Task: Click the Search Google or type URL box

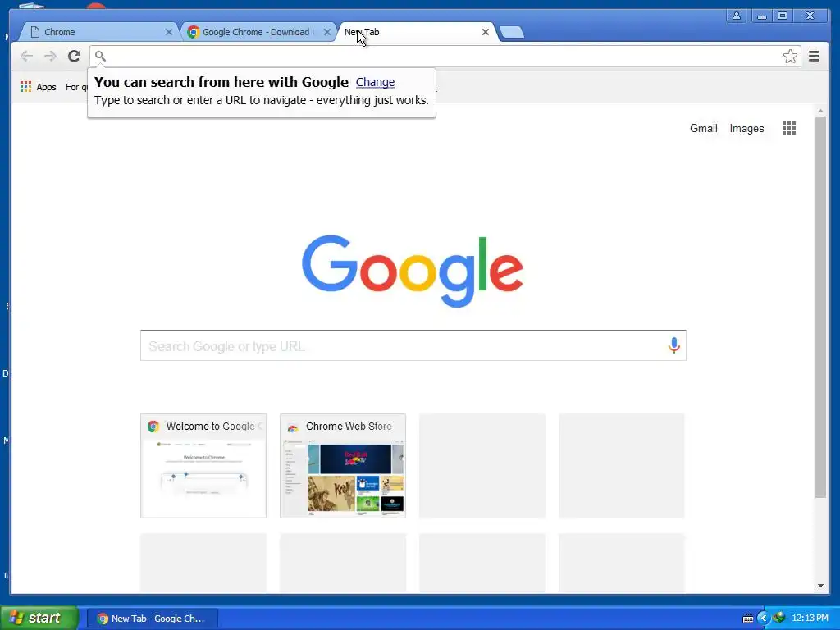Action: [413, 345]
